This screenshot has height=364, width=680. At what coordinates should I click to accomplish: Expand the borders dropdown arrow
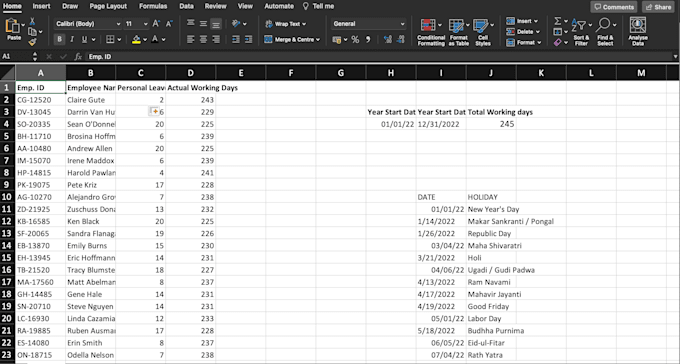click(118, 40)
